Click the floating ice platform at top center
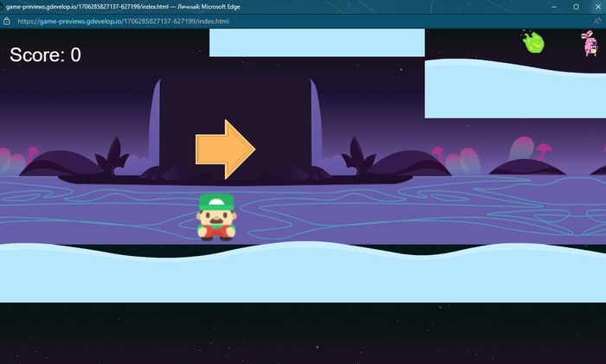Viewport: 606px width, 364px height. click(x=317, y=42)
